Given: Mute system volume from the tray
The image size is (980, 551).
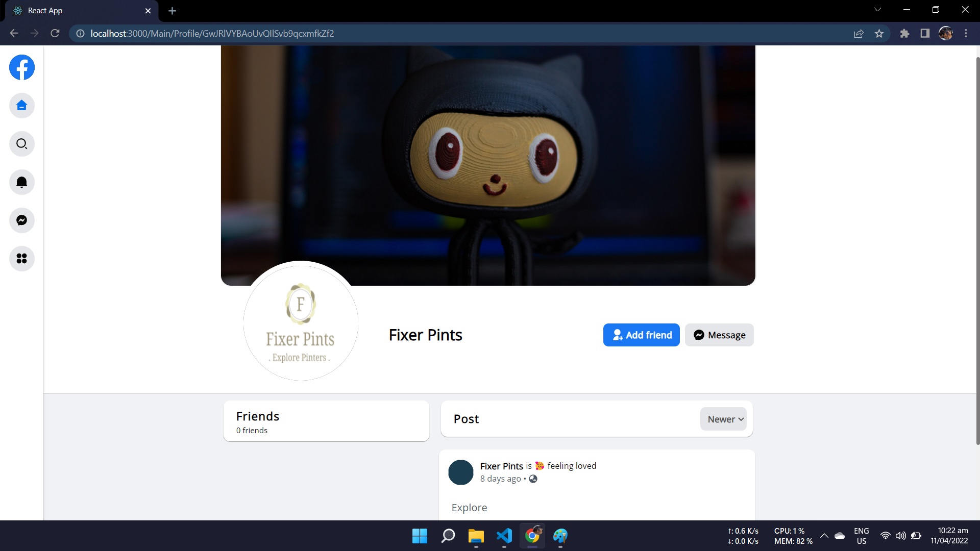Looking at the screenshot, I should tap(900, 536).
